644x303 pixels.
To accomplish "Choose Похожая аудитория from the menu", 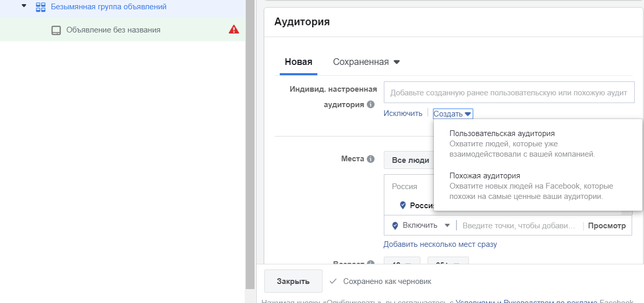I will [x=484, y=176].
